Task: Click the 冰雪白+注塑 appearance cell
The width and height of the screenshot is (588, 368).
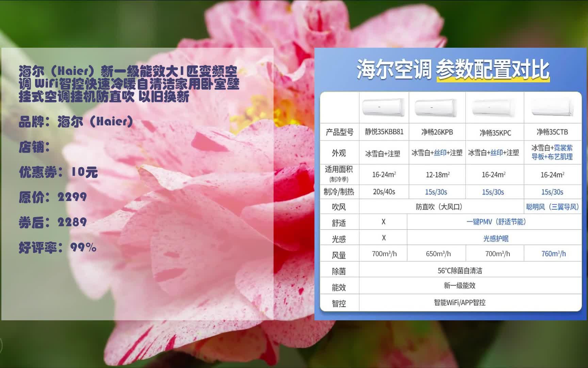Action: click(x=383, y=154)
